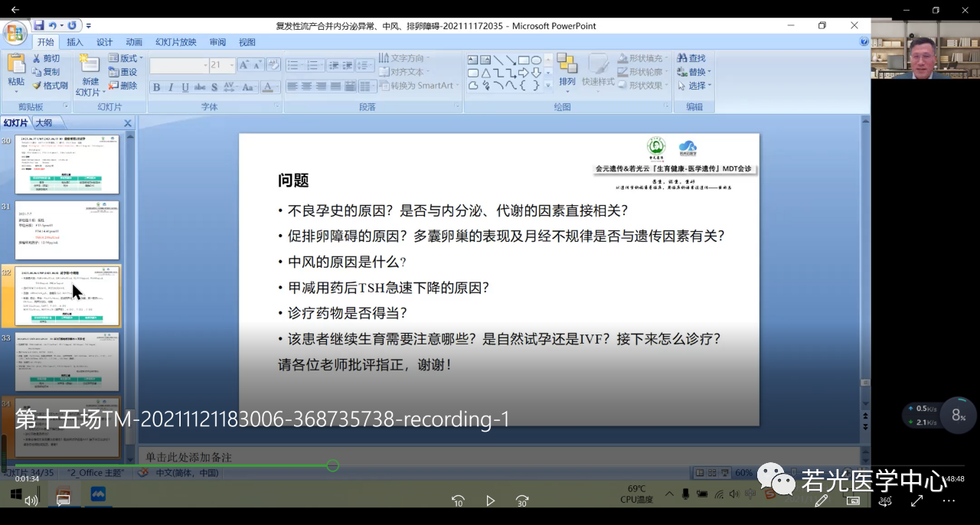Click the Find (查找) binoculars icon
Screen dimensions: 980x525
(681, 59)
